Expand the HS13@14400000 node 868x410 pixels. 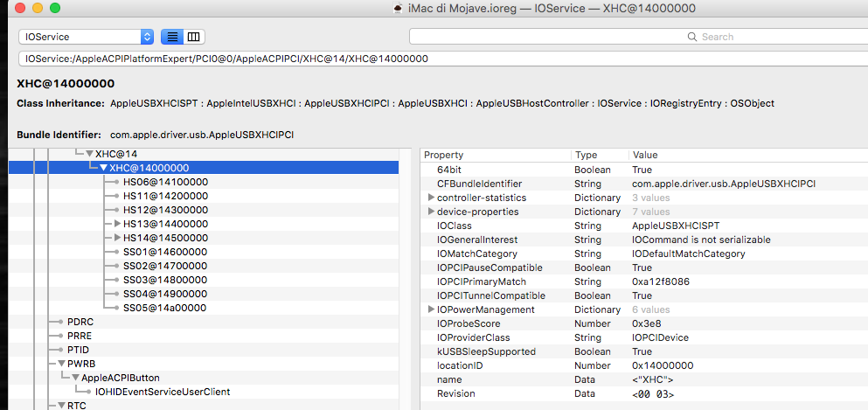click(117, 224)
